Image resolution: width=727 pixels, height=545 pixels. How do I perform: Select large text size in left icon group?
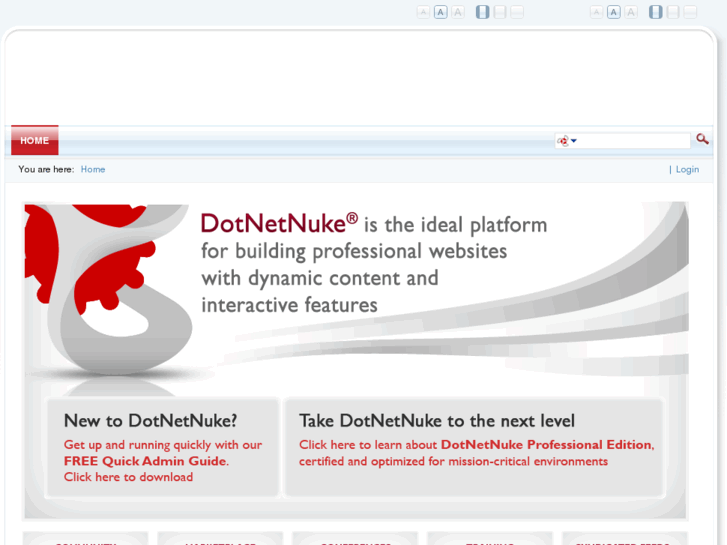[458, 12]
